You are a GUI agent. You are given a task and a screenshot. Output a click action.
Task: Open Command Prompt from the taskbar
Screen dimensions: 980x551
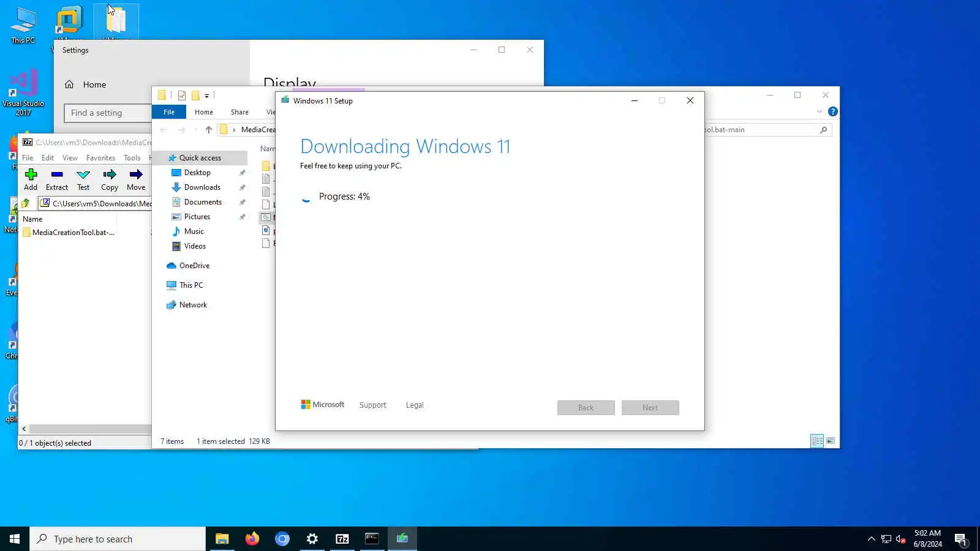tap(372, 539)
